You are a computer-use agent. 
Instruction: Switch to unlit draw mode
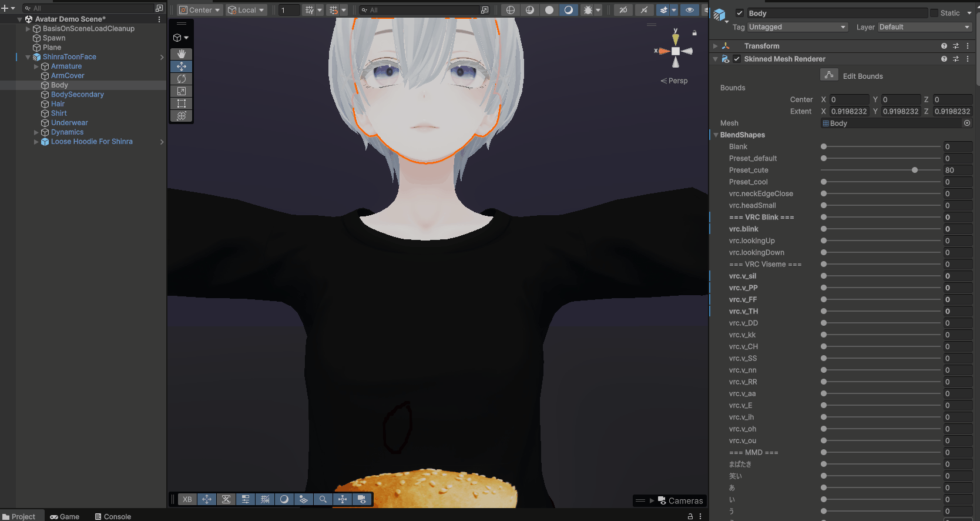click(x=549, y=10)
